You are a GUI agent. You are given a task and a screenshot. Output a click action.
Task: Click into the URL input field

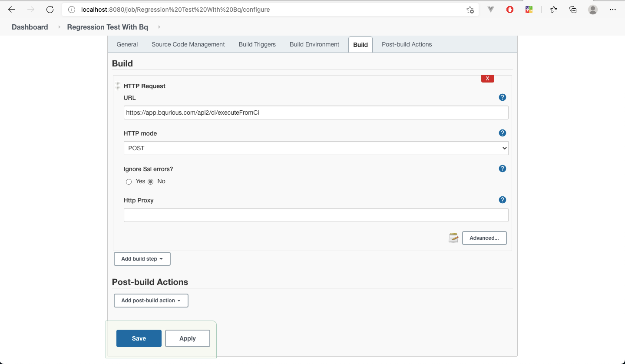pos(316,113)
